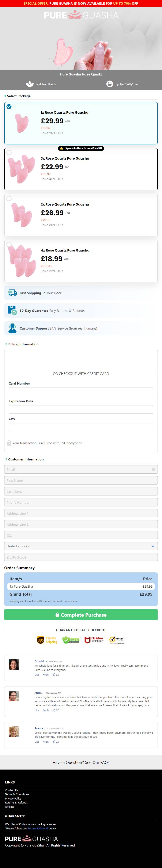Viewport: 162px width, 868px height.
Task: Click the Email input field
Action: click(81, 469)
